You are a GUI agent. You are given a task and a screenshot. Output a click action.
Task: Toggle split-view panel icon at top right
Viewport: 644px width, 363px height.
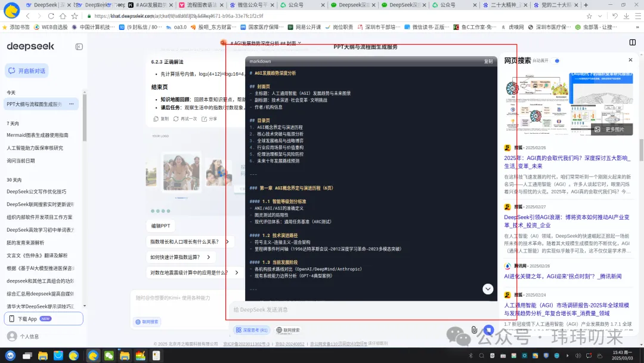[x=633, y=42]
